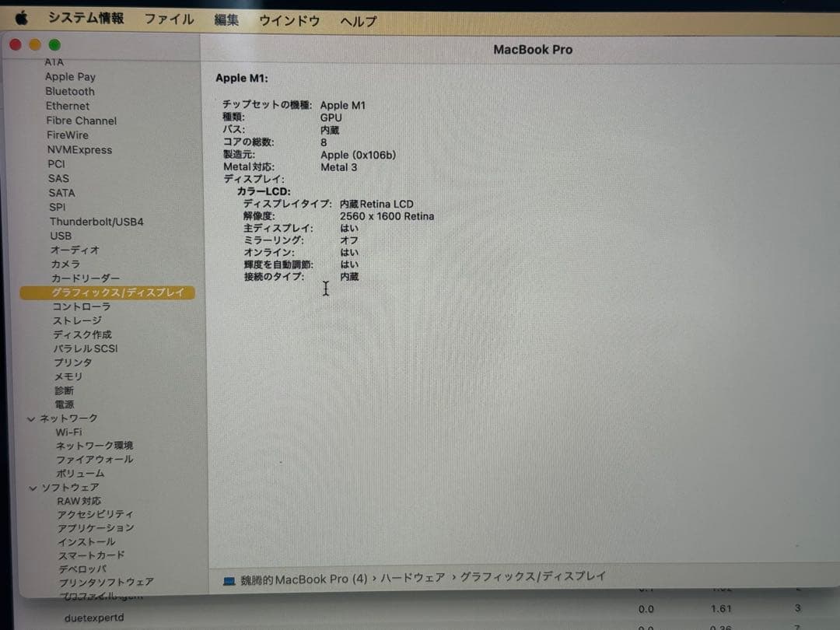Image resolution: width=840 pixels, height=630 pixels.
Task: Select Bluetooth in the sidebar
Action: point(70,91)
